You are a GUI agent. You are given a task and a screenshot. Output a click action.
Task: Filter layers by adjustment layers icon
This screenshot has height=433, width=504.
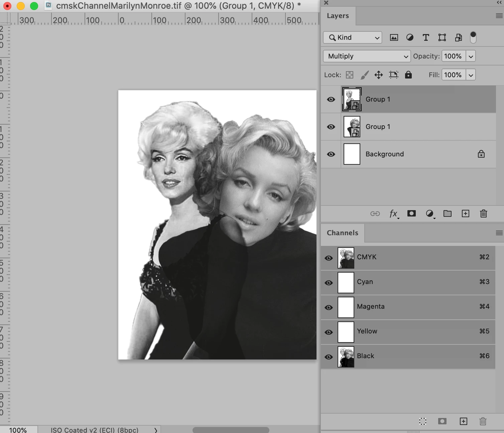(410, 37)
